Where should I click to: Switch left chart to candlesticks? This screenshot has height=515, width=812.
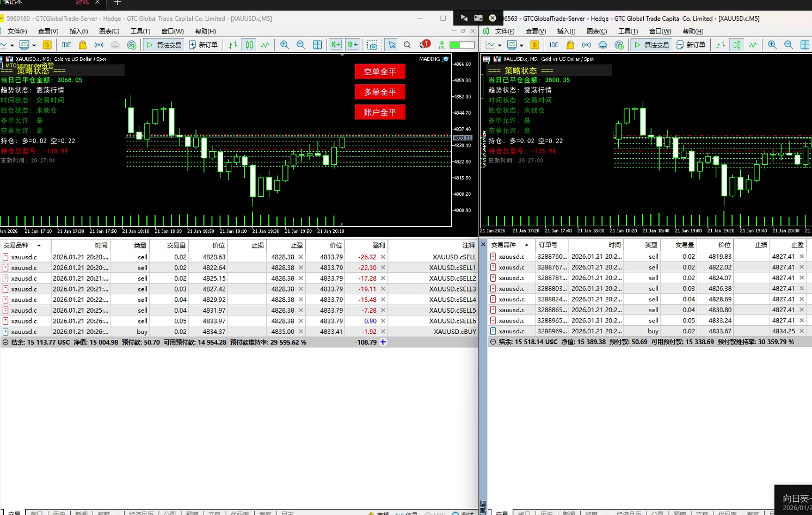(249, 45)
